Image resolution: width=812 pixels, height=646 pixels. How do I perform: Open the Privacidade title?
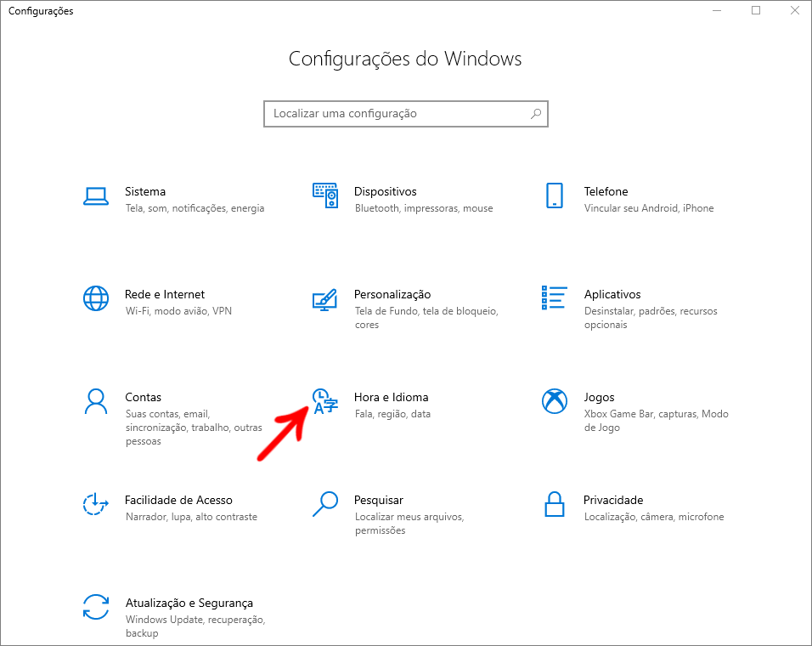coord(613,500)
